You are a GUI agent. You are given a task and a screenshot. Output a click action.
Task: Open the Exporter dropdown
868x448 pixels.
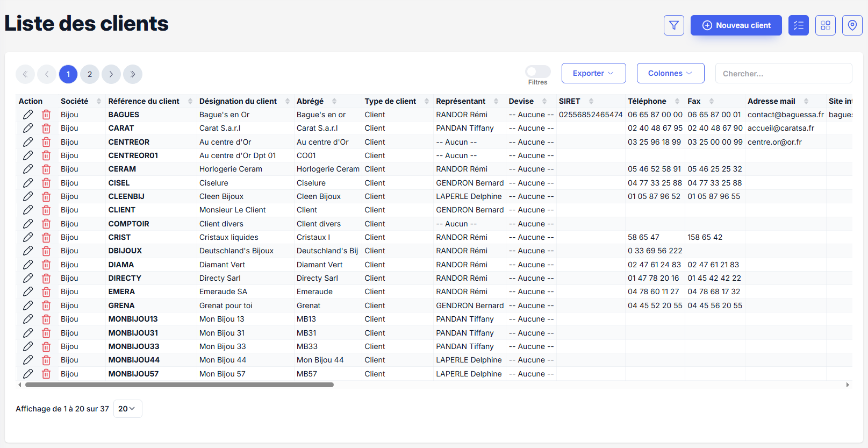pos(593,73)
